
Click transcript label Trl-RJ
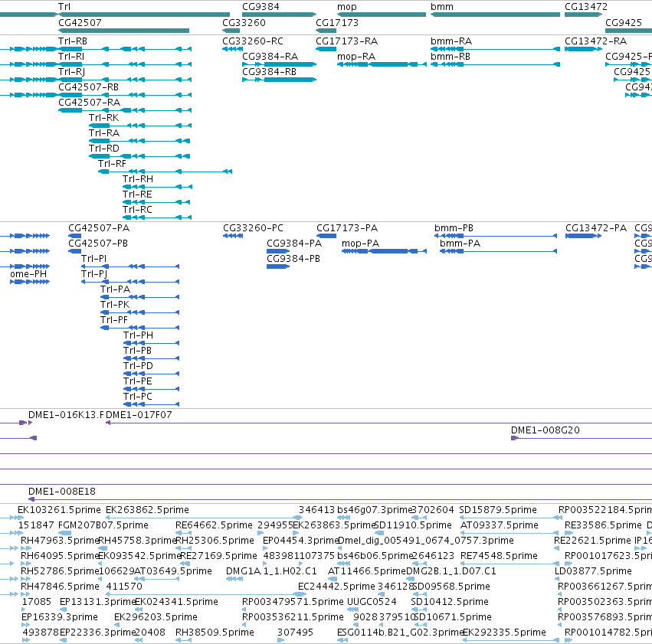[x=71, y=72]
